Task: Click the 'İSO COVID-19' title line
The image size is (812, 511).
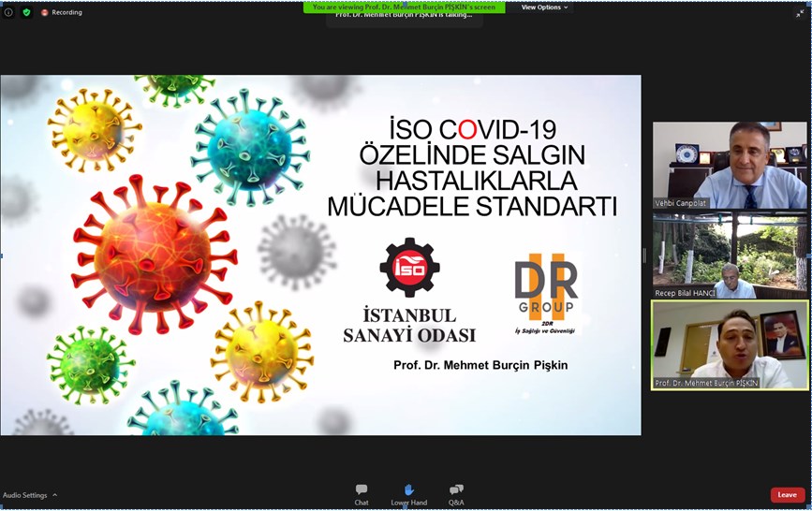Action: 472,129
